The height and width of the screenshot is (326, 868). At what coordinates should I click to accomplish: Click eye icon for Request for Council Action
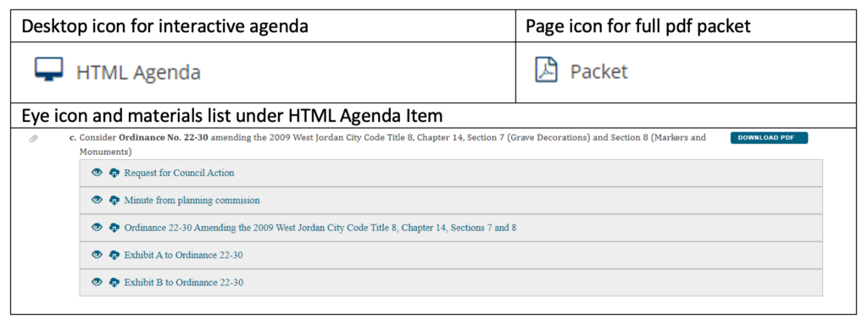(x=97, y=173)
